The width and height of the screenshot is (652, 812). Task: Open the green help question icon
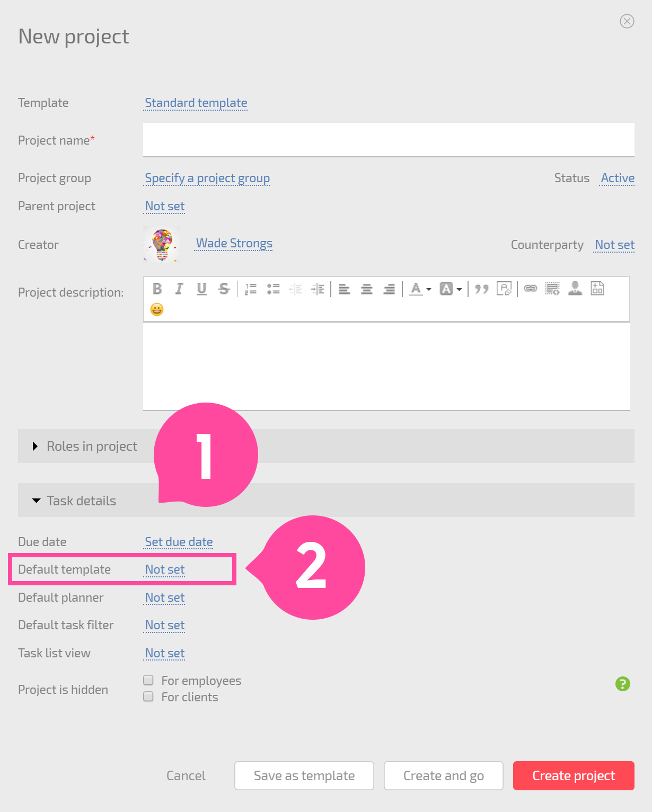(623, 684)
